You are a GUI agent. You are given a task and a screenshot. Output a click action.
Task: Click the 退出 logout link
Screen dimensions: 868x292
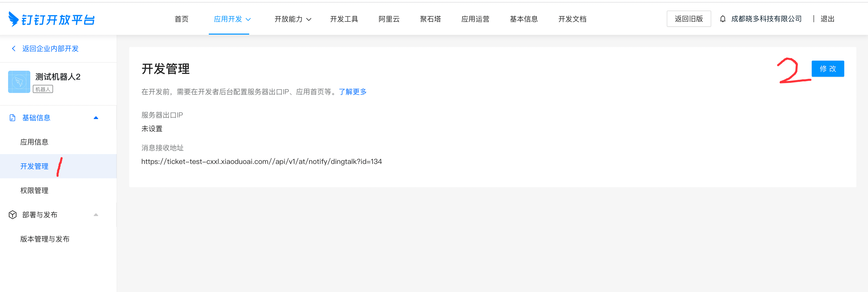point(827,19)
